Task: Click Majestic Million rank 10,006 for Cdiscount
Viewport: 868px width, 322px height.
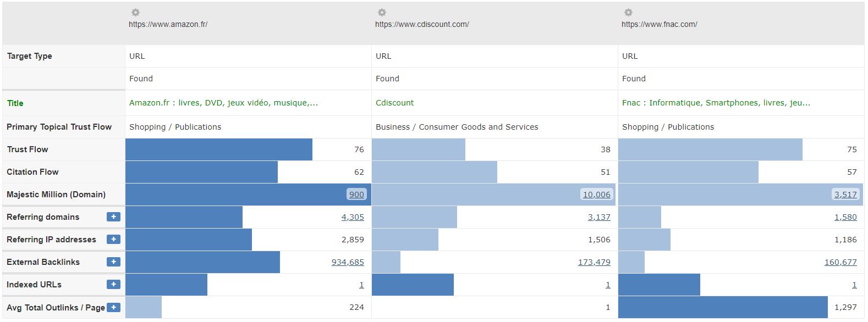Action: pyautogui.click(x=596, y=195)
